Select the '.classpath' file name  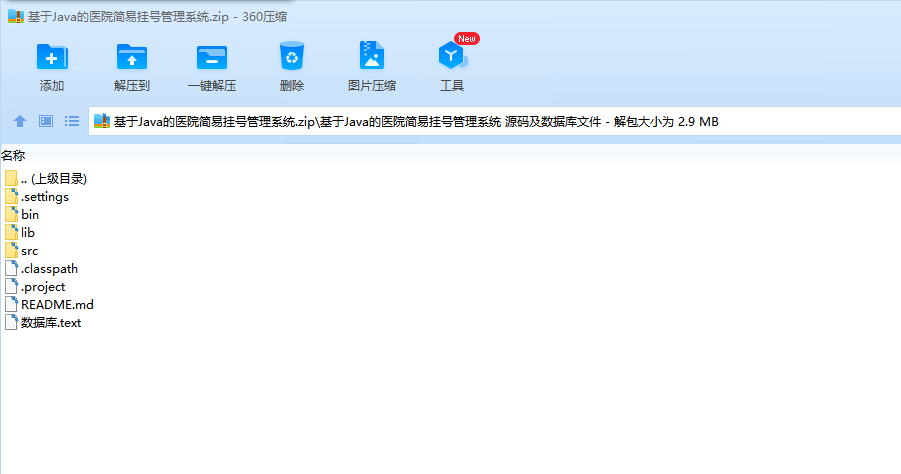(x=49, y=269)
